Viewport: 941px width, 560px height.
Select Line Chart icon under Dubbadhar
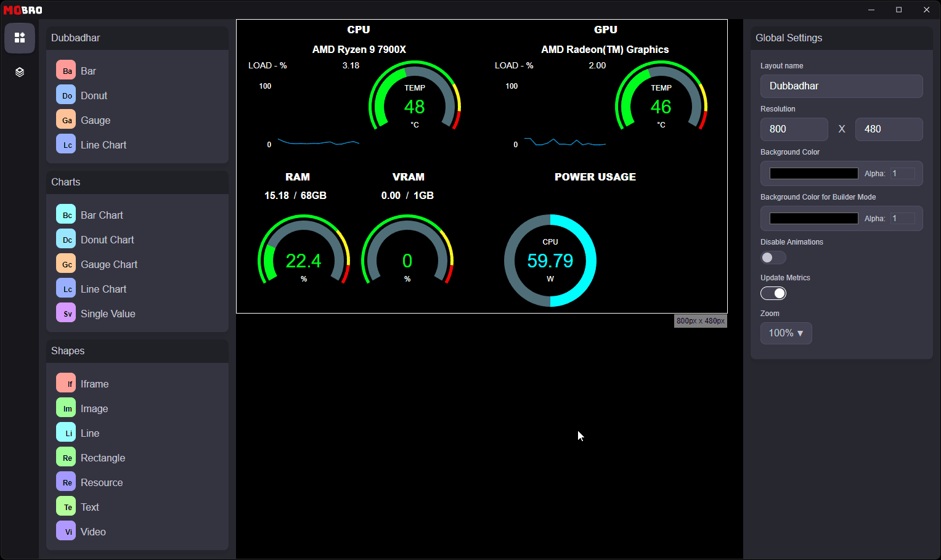click(66, 145)
